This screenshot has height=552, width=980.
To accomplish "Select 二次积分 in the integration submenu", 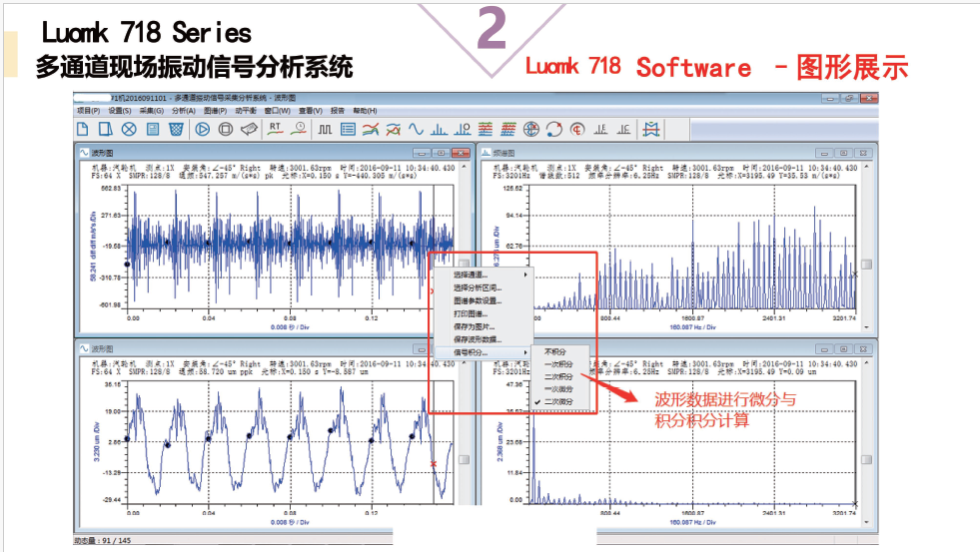I will [560, 376].
